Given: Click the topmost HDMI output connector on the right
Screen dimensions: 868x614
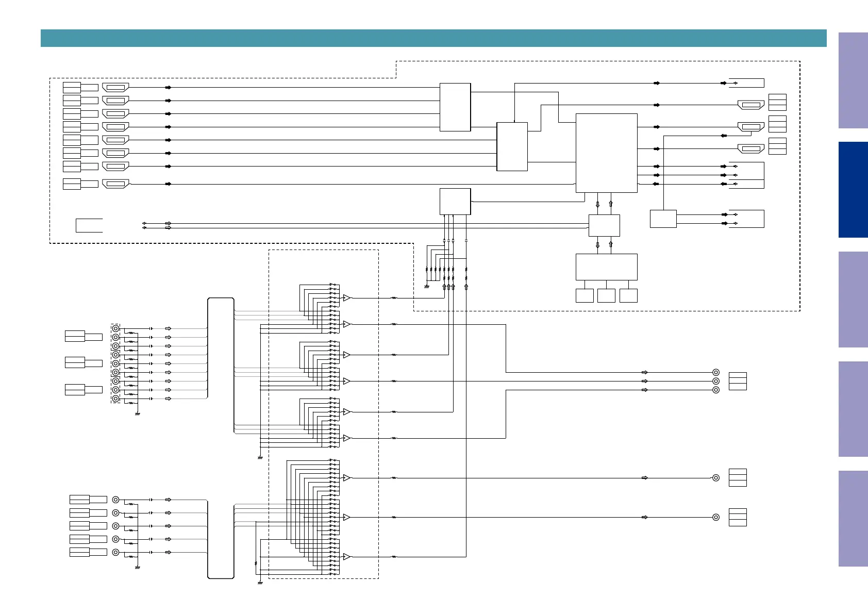Looking at the screenshot, I should [751, 105].
